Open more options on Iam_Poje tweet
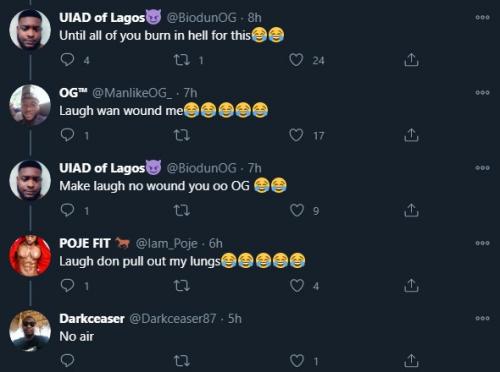The image size is (500, 372). [x=482, y=243]
